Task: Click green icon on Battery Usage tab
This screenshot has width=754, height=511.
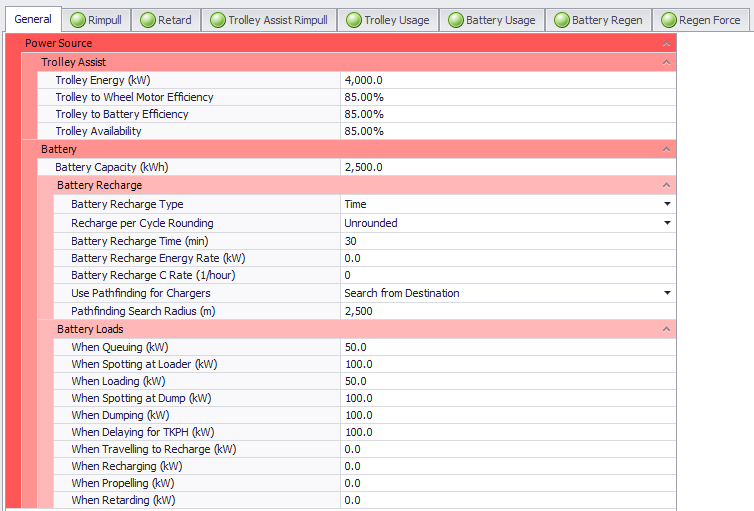Action: [455, 20]
